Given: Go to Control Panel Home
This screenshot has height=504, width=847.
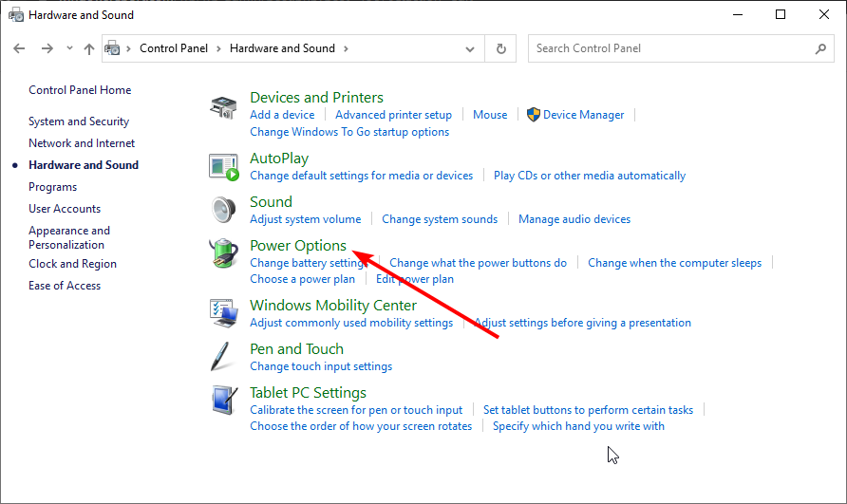Looking at the screenshot, I should point(80,90).
